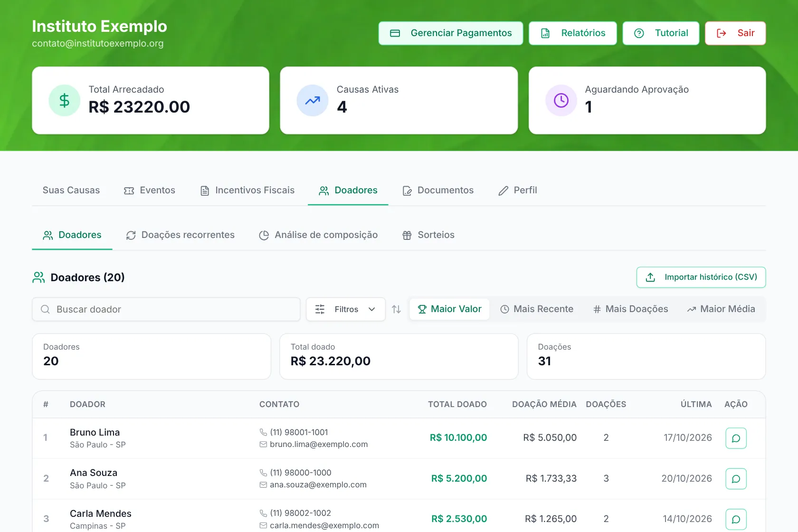The image size is (798, 532).
Task: Click Sair to log out
Action: coord(735,33)
